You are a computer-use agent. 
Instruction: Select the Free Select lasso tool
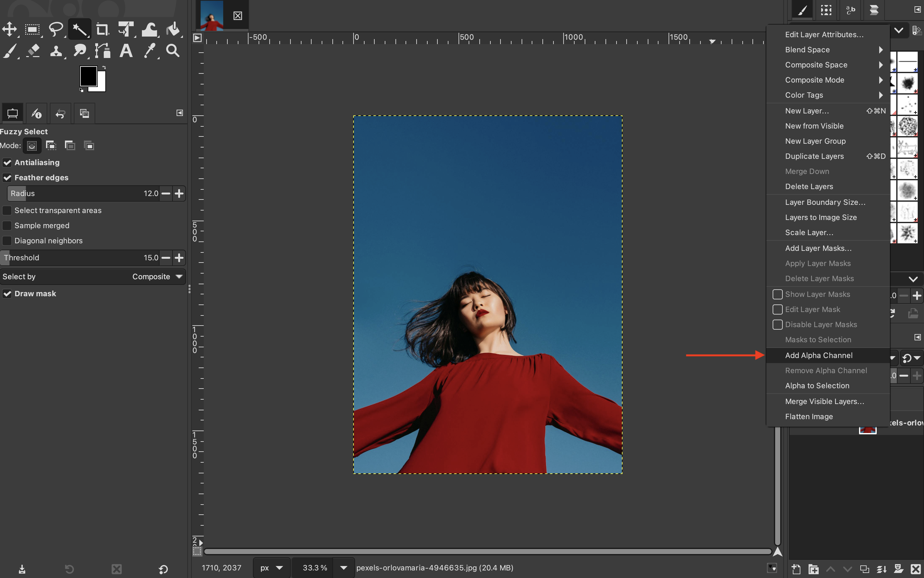tap(56, 29)
